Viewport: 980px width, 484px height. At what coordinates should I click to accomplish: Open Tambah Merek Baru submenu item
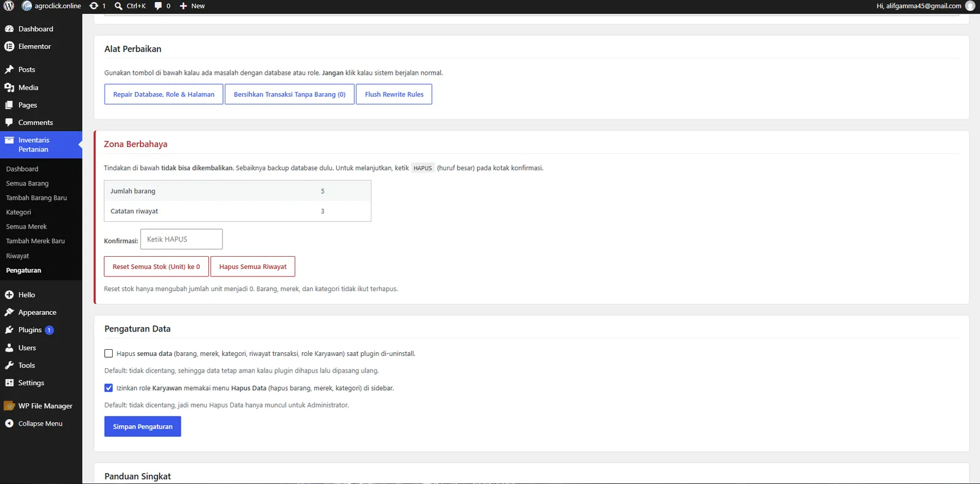(x=36, y=241)
